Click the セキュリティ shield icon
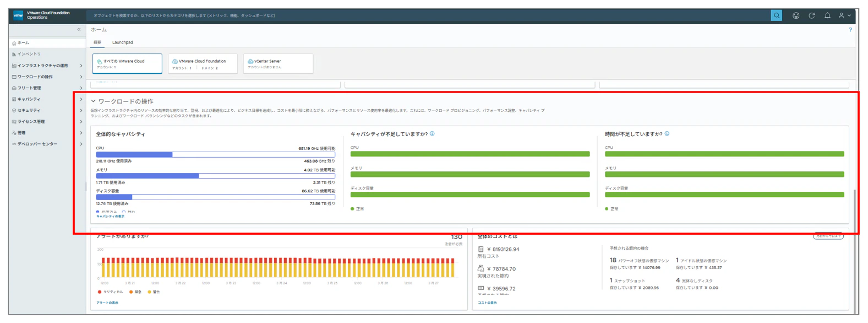Image resolution: width=868 pixels, height=323 pixels. [x=14, y=110]
